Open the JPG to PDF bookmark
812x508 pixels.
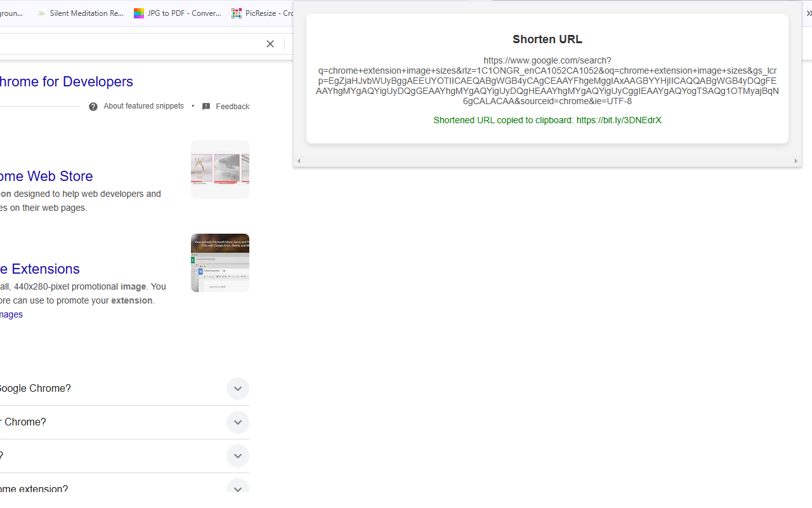(178, 13)
